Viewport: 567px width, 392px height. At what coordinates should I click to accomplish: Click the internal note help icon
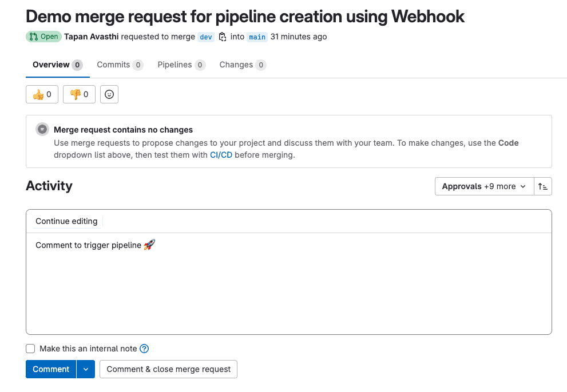144,349
